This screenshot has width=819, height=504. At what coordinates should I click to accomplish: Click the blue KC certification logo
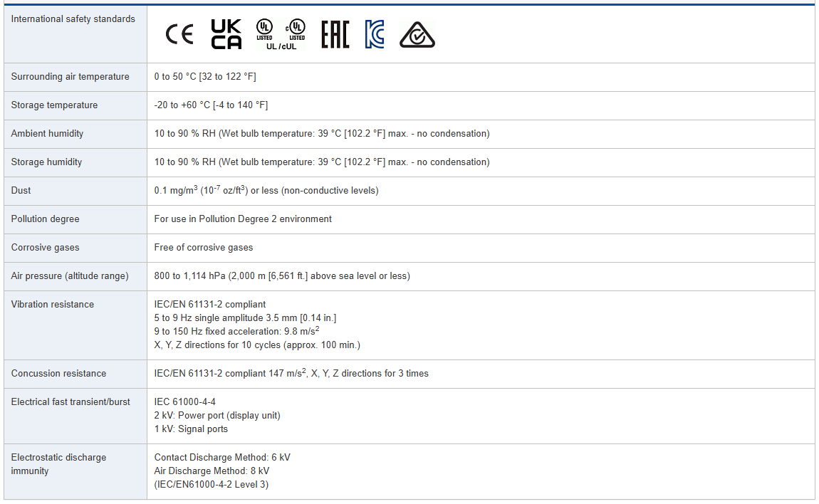(x=375, y=34)
